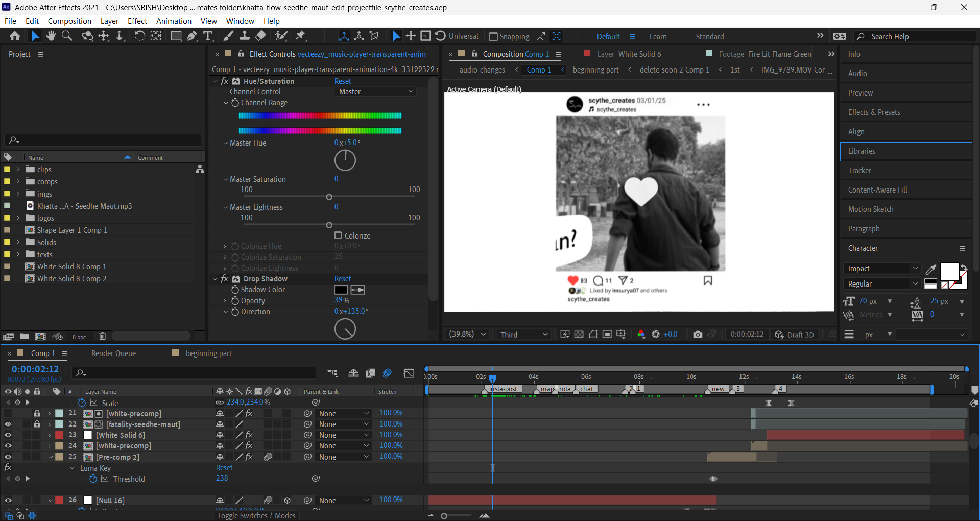Open the Channel Control Master dropdown
The height and width of the screenshot is (521, 980).
pos(375,92)
